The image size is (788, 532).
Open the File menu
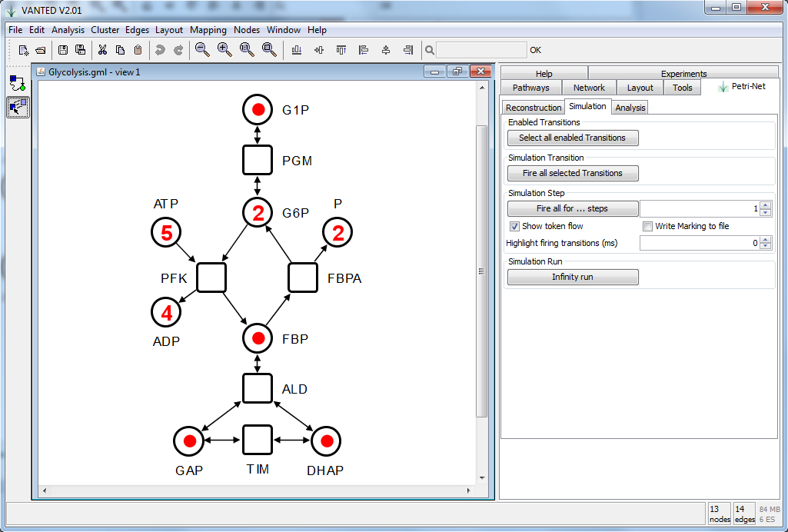15,30
